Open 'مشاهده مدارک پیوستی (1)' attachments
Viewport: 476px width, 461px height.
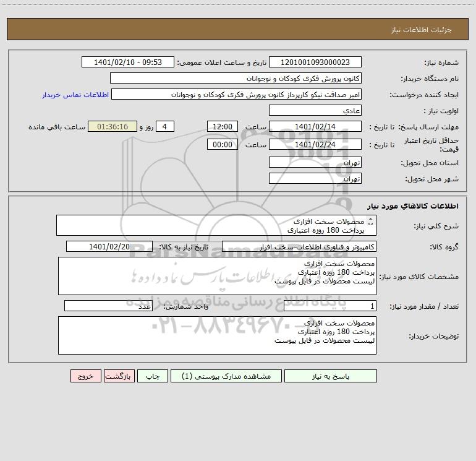[x=226, y=376]
